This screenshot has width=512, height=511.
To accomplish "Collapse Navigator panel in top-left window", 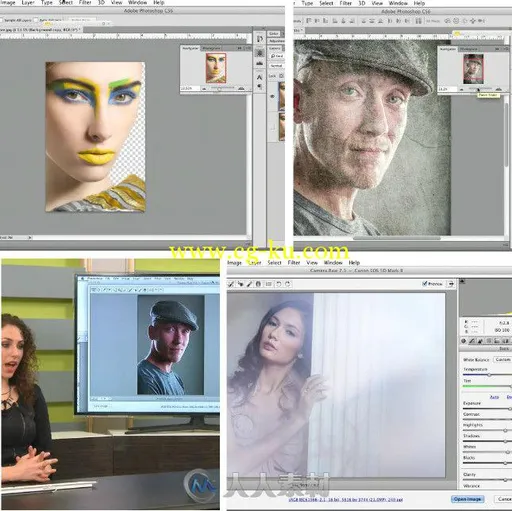I will coord(240,48).
